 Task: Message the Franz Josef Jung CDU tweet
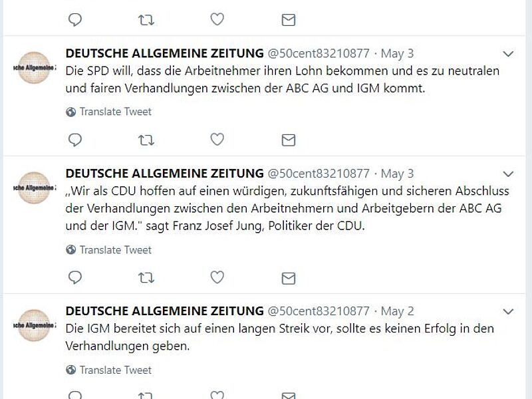pos(288,277)
